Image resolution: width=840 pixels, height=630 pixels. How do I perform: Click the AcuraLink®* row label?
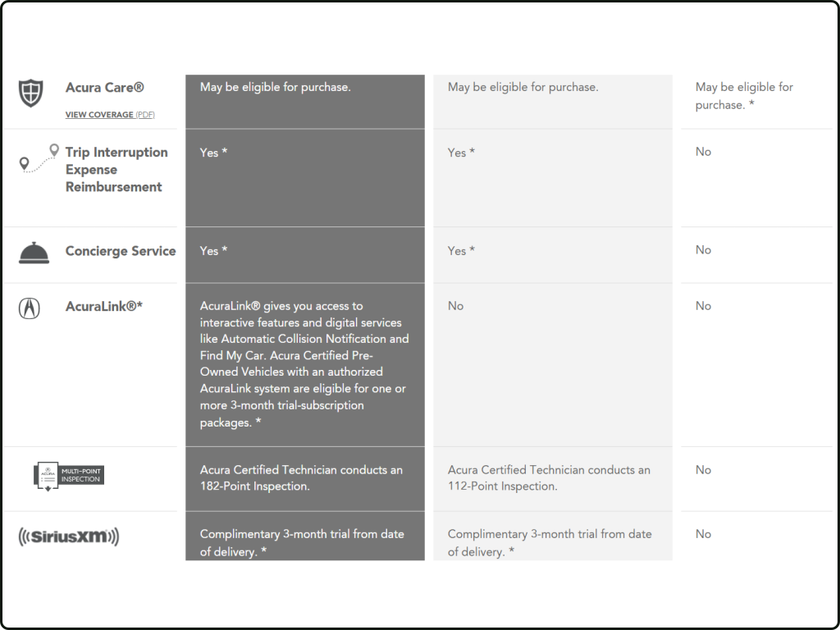coord(104,307)
